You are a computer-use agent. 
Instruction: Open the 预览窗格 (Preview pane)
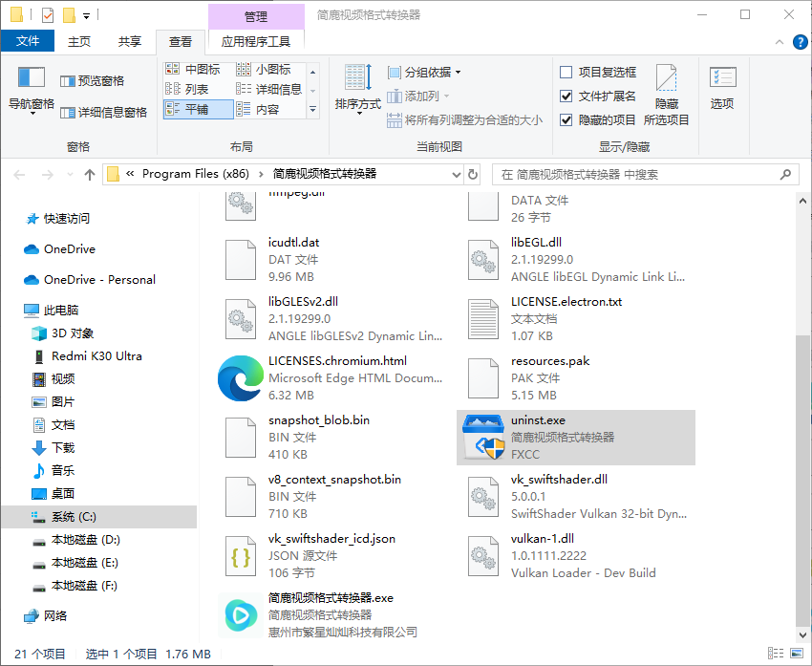pyautogui.click(x=95, y=80)
